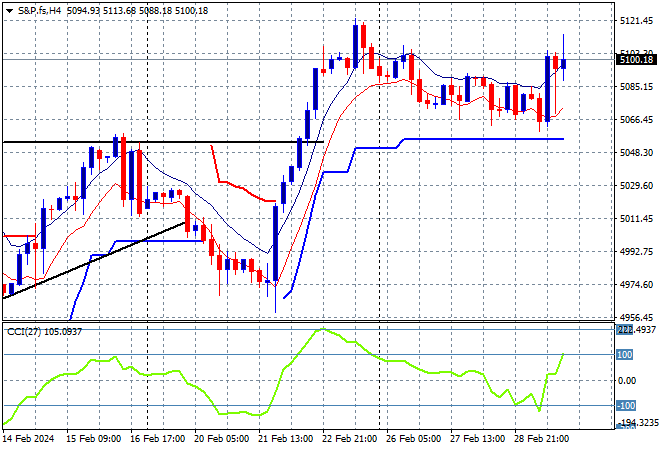Select the current price tag 5100.18
Image resolution: width=660 pixels, height=450 pixels.
[x=635, y=60]
